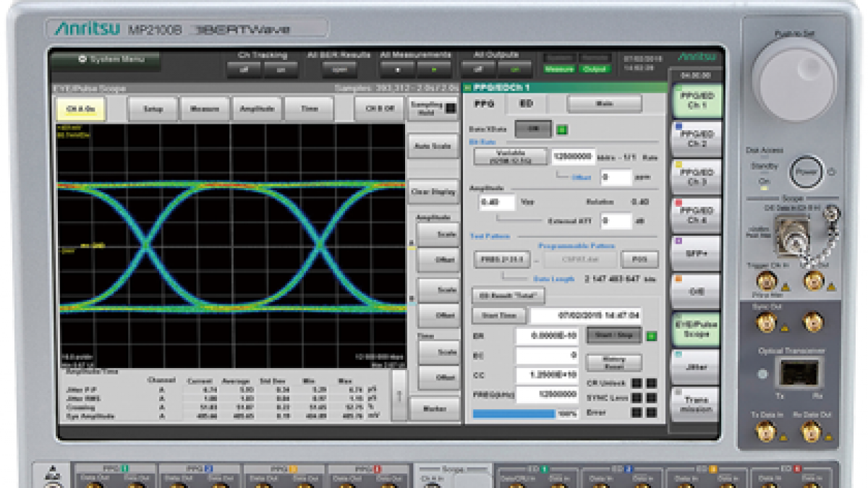Click Scale under the Time heading
868x488 pixels.
pos(438,352)
